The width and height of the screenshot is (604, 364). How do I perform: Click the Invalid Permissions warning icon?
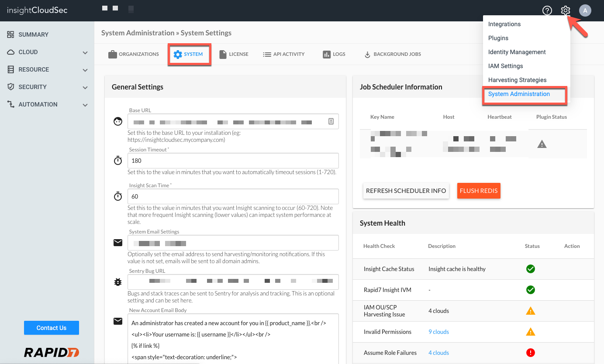click(x=531, y=332)
